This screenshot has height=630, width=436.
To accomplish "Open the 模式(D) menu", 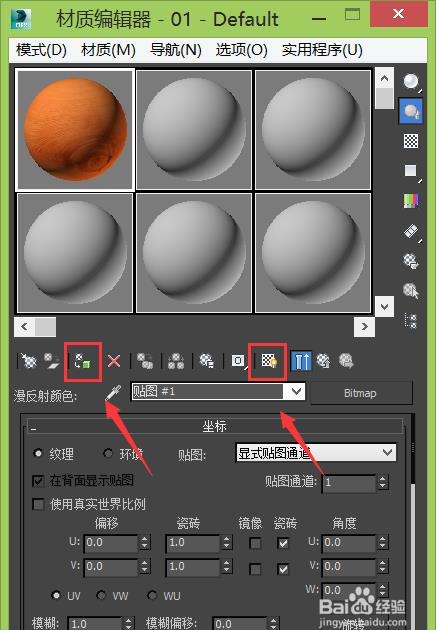I will coord(41,50).
